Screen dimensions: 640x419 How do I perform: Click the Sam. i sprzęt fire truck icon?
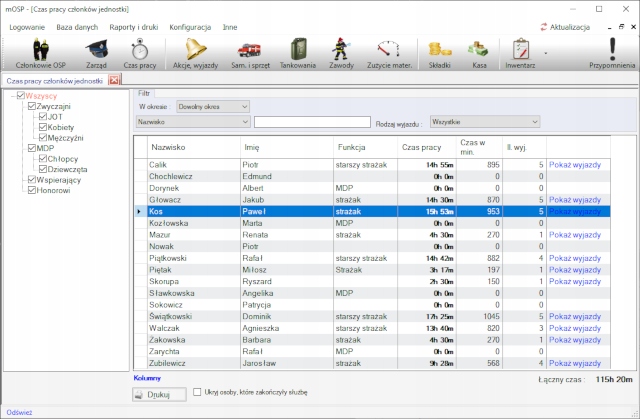click(x=248, y=52)
